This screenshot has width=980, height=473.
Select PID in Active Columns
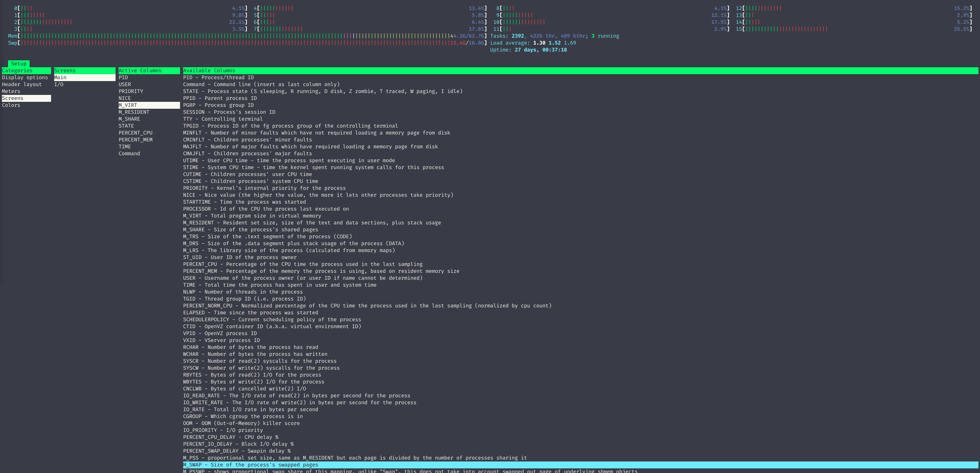click(x=123, y=78)
